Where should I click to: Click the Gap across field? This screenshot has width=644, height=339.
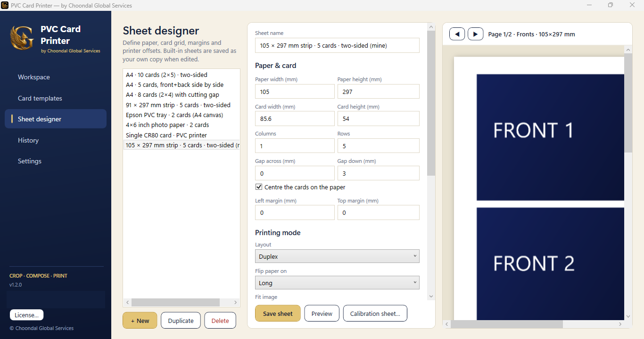click(x=295, y=173)
